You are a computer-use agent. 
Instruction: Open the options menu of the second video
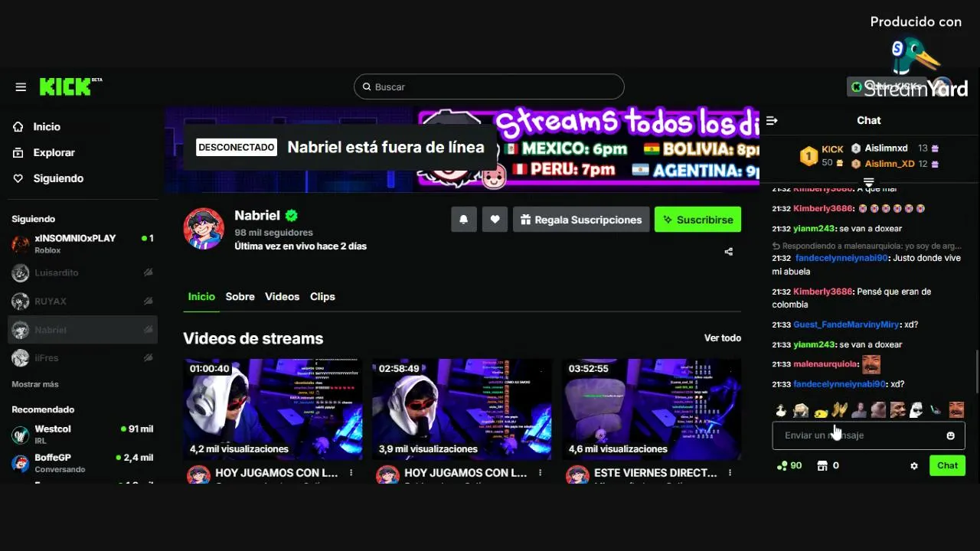pos(541,473)
